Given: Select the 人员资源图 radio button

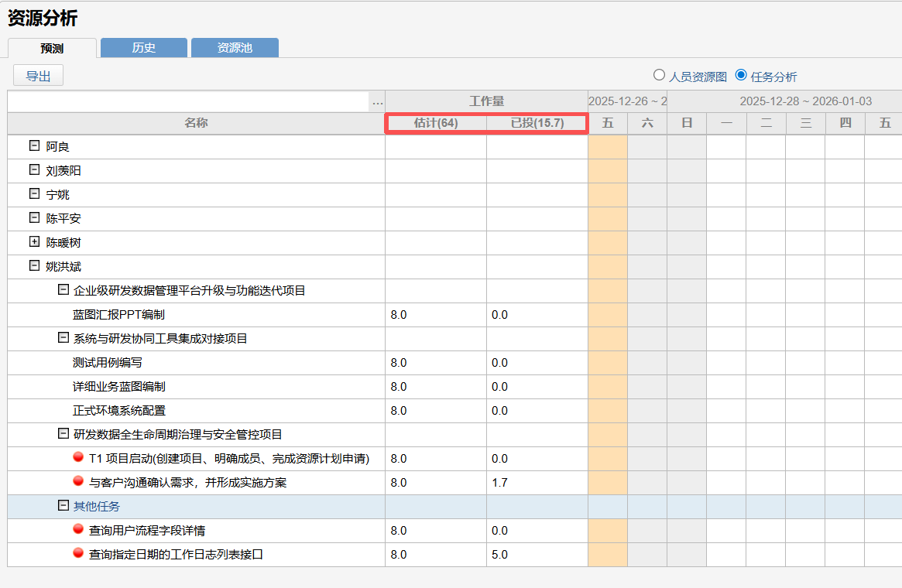Looking at the screenshot, I should [660, 75].
